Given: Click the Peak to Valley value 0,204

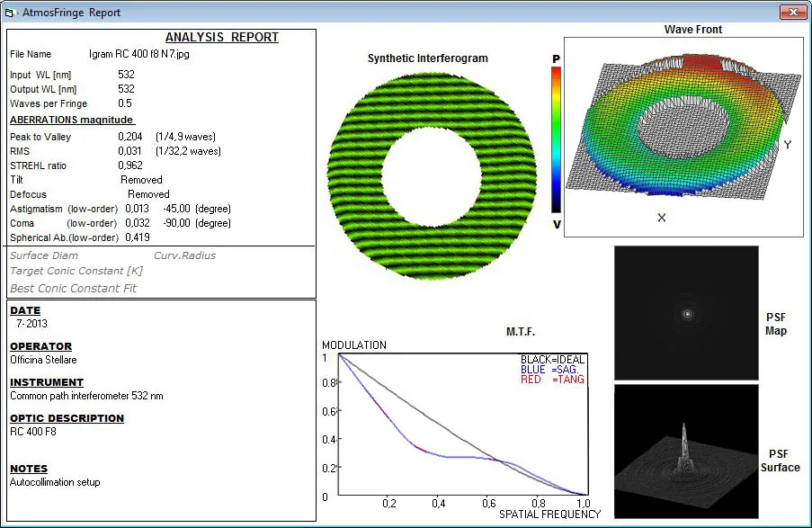Looking at the screenshot, I should [130, 137].
